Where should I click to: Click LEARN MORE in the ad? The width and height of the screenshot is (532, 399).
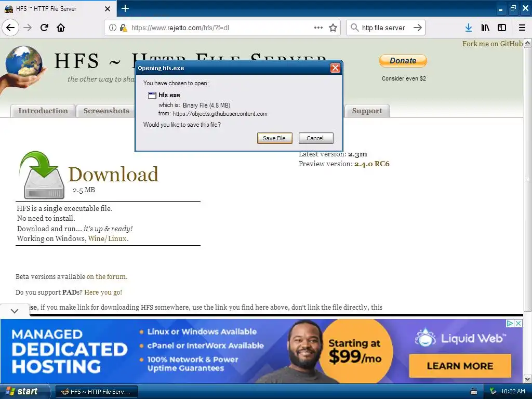coord(460,366)
